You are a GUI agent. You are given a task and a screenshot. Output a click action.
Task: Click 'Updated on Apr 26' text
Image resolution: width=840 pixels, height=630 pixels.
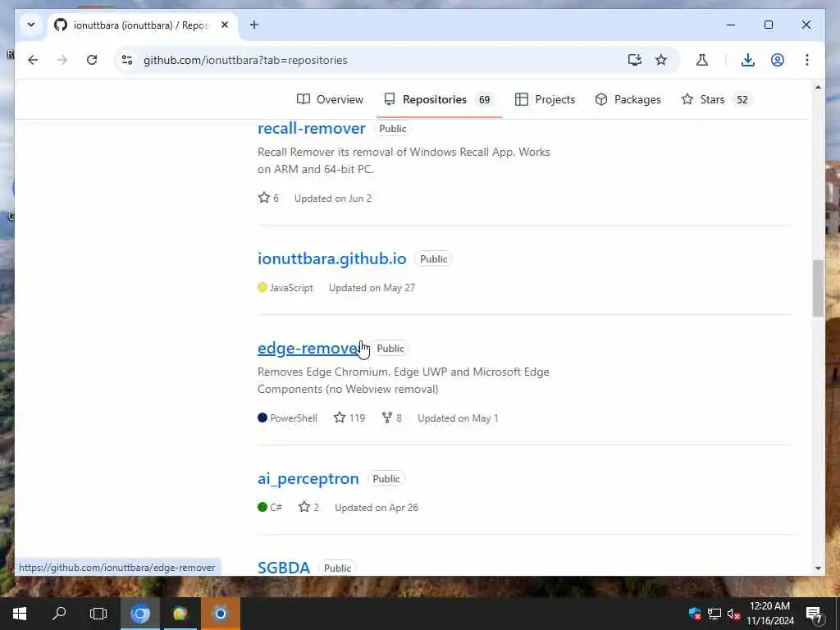(x=376, y=507)
